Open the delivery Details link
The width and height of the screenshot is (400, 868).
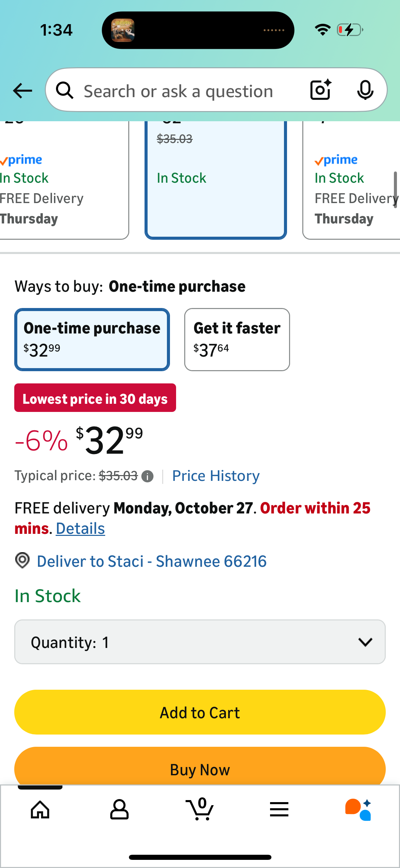click(80, 528)
